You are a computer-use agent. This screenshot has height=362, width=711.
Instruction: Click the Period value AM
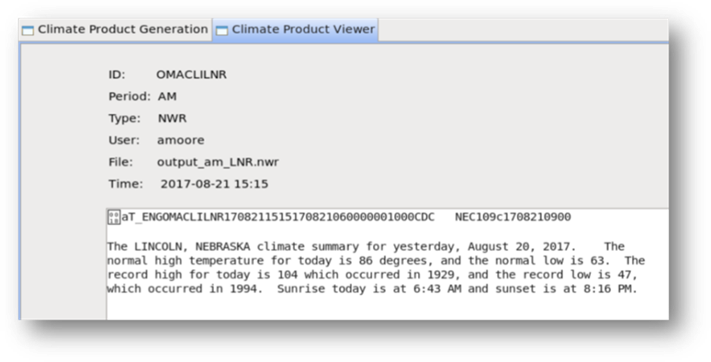[x=167, y=97]
